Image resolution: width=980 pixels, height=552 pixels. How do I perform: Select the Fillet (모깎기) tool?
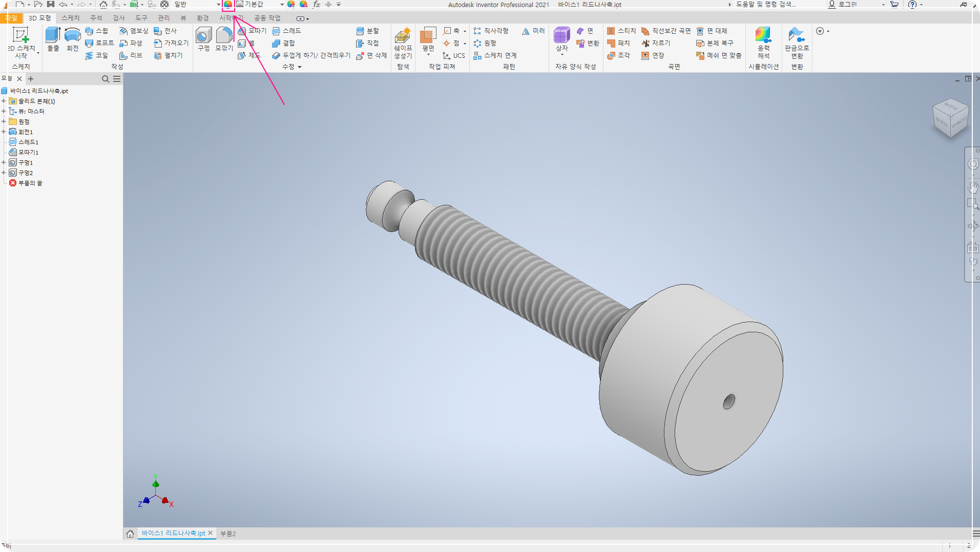click(x=224, y=39)
